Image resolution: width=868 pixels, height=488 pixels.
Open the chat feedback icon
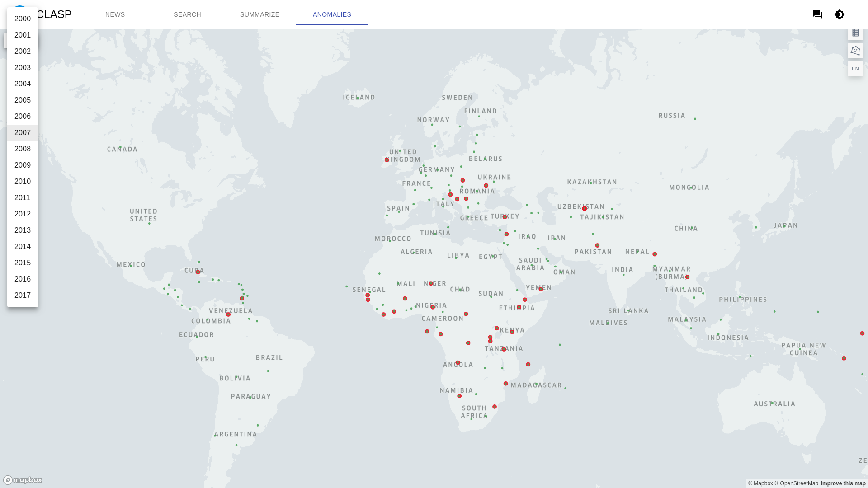coord(817,14)
